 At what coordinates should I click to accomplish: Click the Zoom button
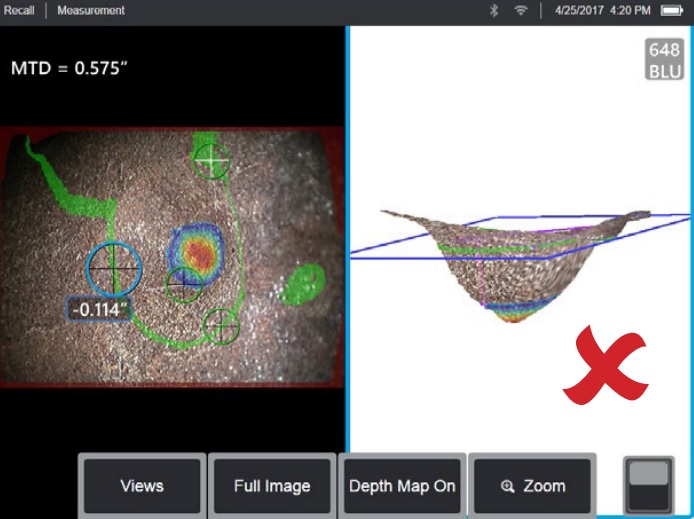pyautogui.click(x=532, y=486)
